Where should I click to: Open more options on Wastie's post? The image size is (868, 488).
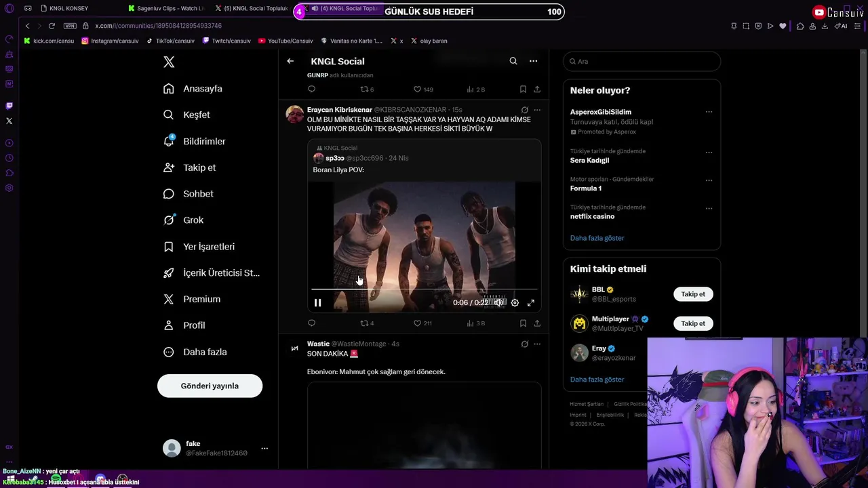tap(537, 344)
